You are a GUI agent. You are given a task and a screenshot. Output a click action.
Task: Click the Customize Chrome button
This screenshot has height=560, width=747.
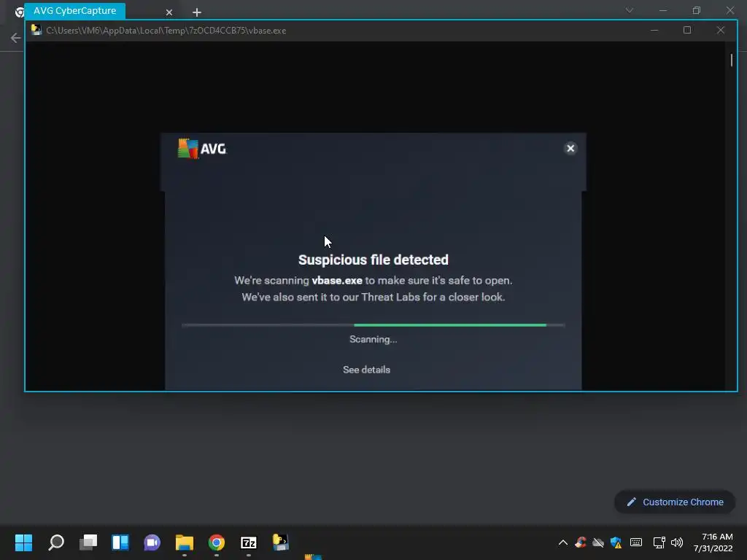click(675, 502)
